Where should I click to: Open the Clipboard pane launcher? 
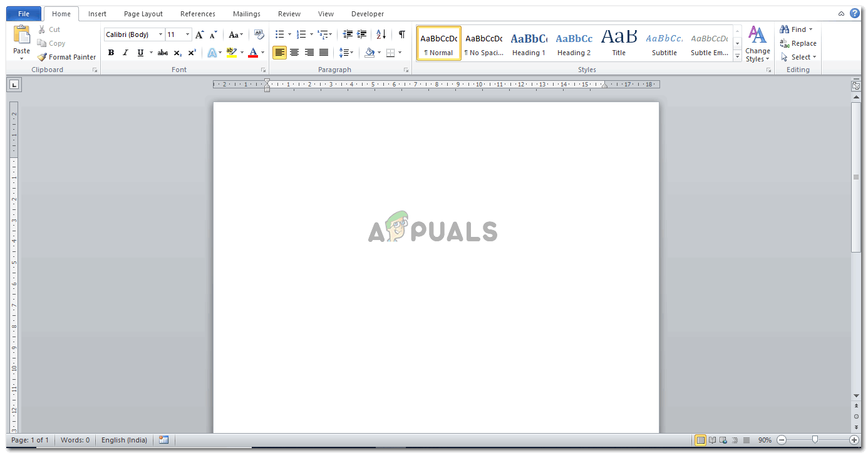coord(95,70)
